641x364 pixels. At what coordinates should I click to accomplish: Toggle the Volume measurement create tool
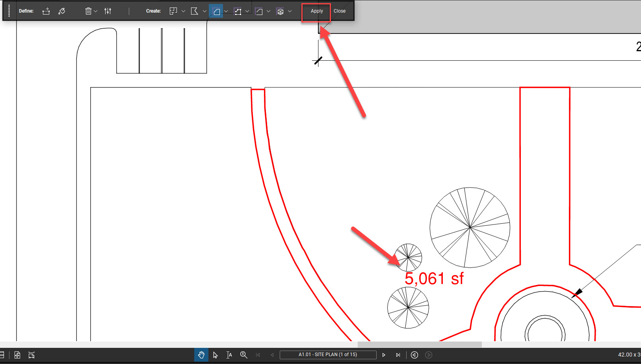pyautogui.click(x=280, y=11)
